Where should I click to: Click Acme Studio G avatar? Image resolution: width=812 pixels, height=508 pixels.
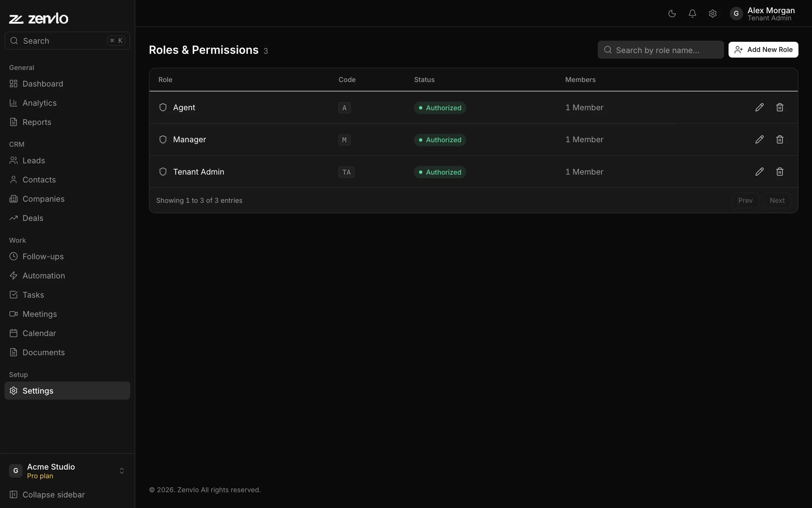(16, 471)
